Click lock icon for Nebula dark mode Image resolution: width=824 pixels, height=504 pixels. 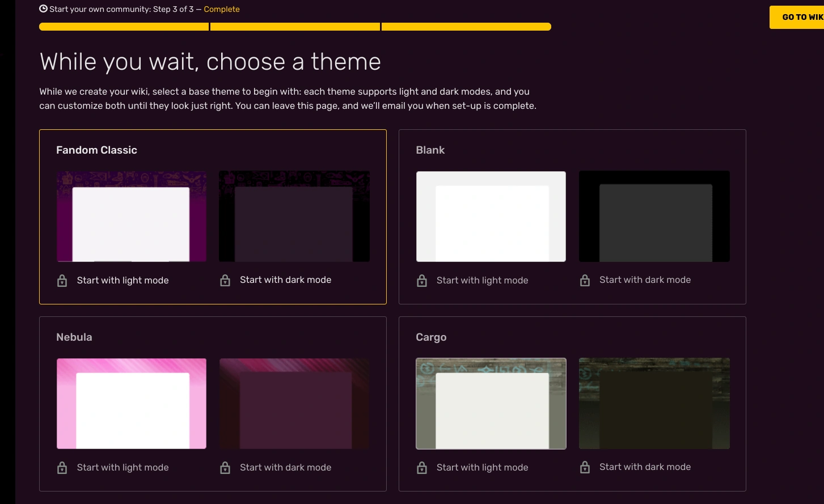[x=225, y=468]
